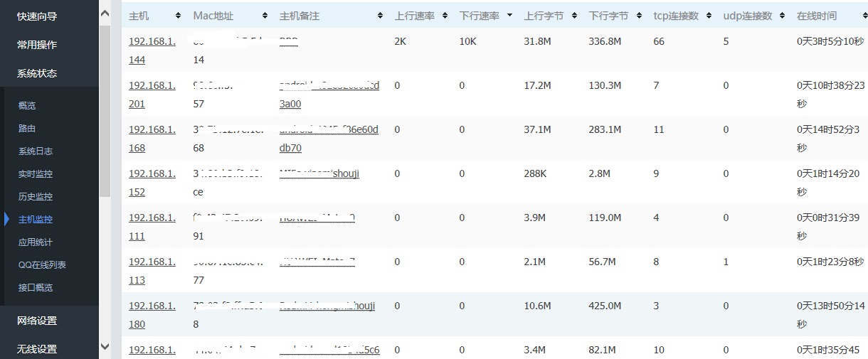Click sort arrows beside Mac地址 header
Viewport: 868px width, 359px height.
(265, 16)
